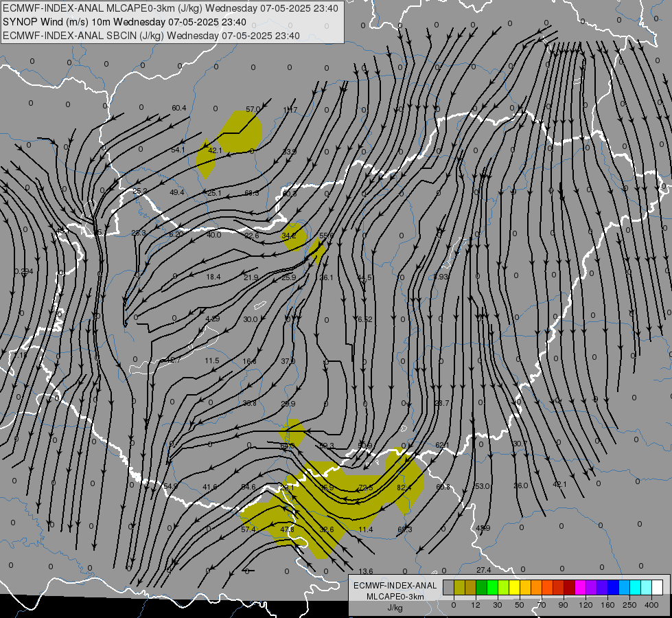This screenshot has width=672, height=618.
Task: Choose the yellow-green legend swatch
Action: (504, 588)
